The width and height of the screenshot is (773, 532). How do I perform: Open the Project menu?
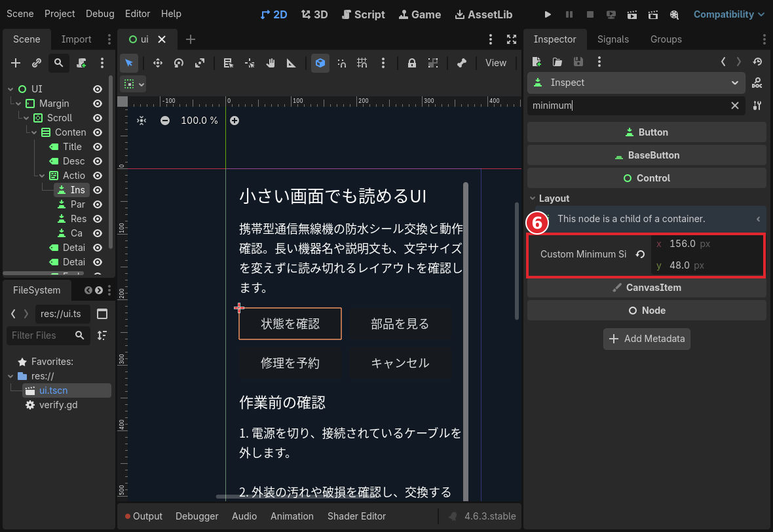60,14
